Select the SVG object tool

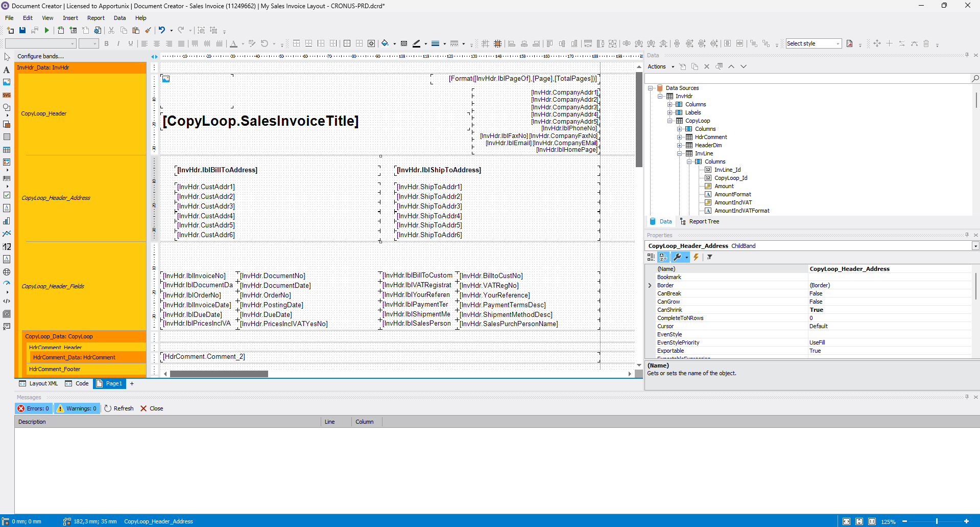[x=7, y=95]
